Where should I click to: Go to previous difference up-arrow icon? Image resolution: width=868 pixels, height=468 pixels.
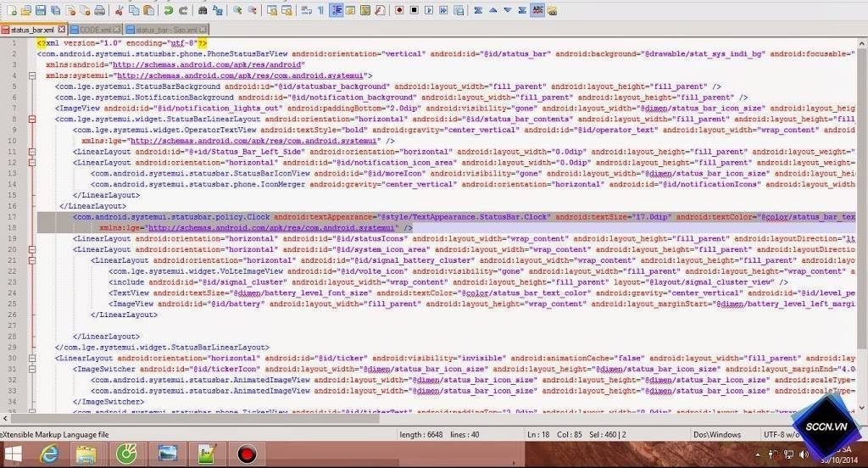[x=492, y=10]
